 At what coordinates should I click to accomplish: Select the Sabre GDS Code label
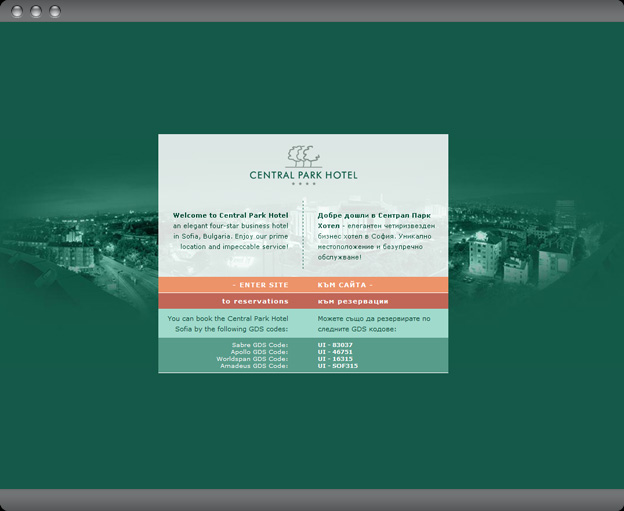click(x=260, y=345)
